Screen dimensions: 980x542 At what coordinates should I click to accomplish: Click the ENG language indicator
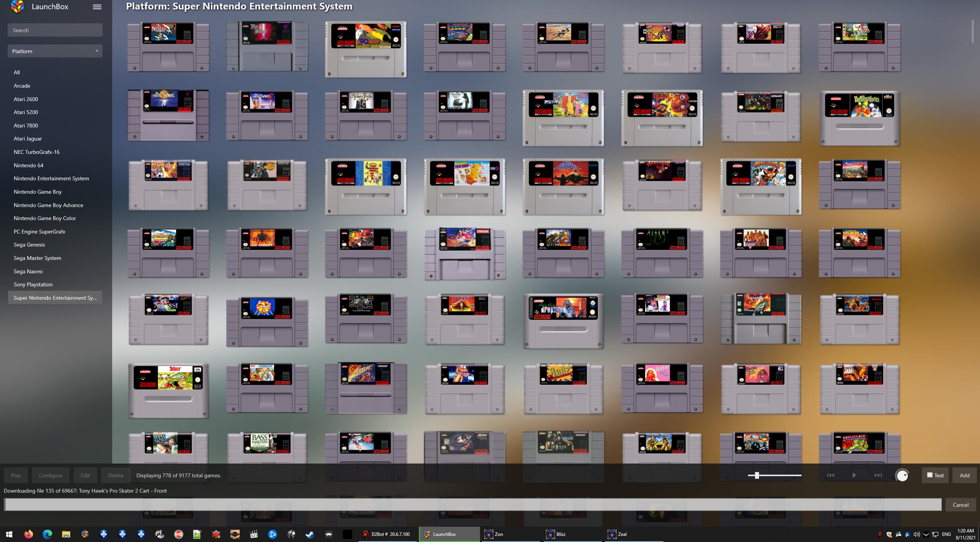946,534
